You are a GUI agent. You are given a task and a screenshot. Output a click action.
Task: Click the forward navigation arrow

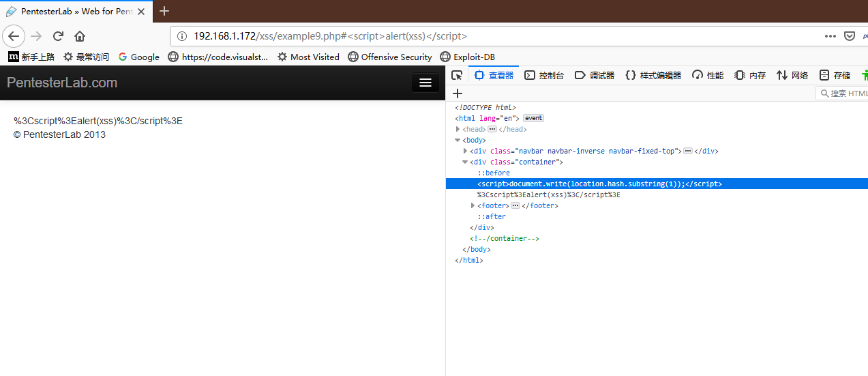36,36
